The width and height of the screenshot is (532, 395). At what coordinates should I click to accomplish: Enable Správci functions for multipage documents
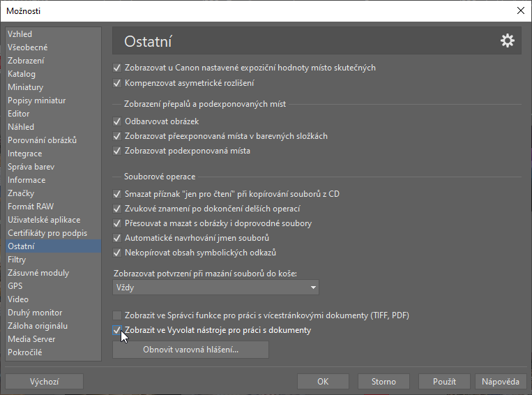point(117,315)
